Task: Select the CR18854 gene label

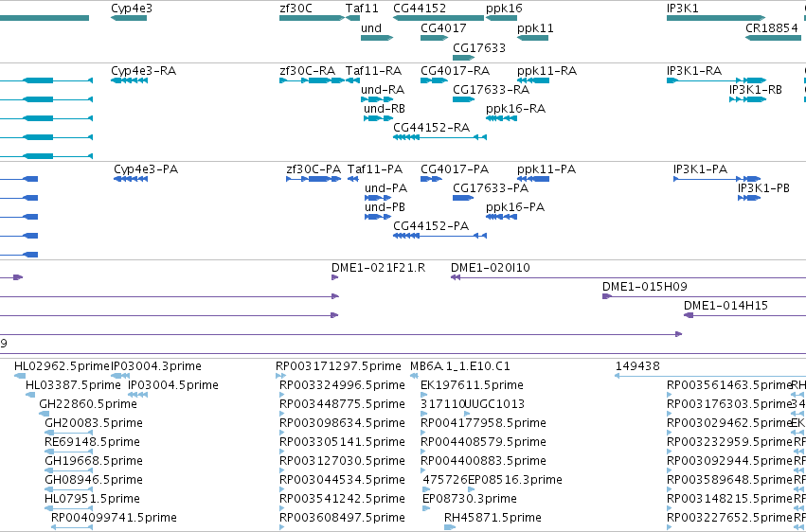Action: pos(772,27)
